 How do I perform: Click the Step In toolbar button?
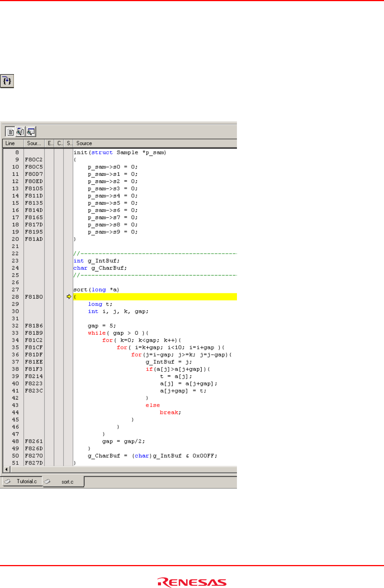click(x=7, y=81)
